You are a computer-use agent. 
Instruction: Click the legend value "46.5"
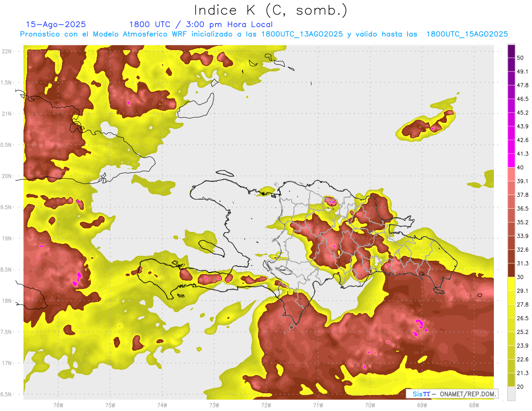[x=523, y=99]
